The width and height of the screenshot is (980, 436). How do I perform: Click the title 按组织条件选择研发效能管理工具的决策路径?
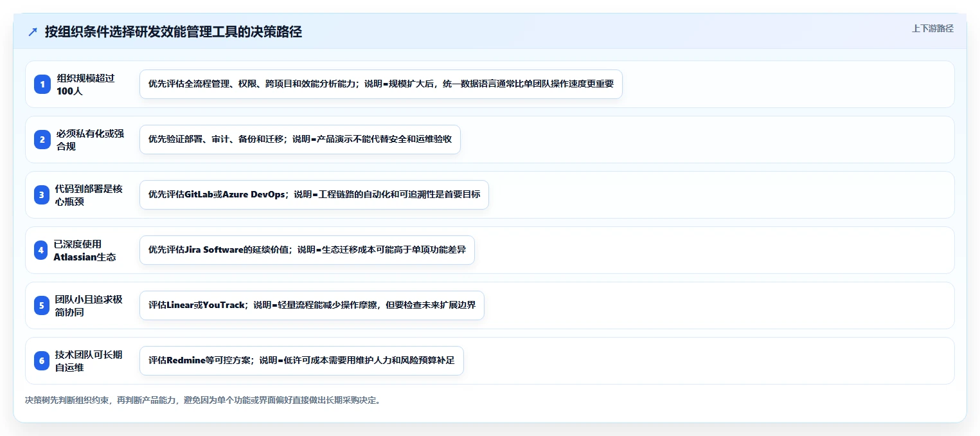click(174, 32)
